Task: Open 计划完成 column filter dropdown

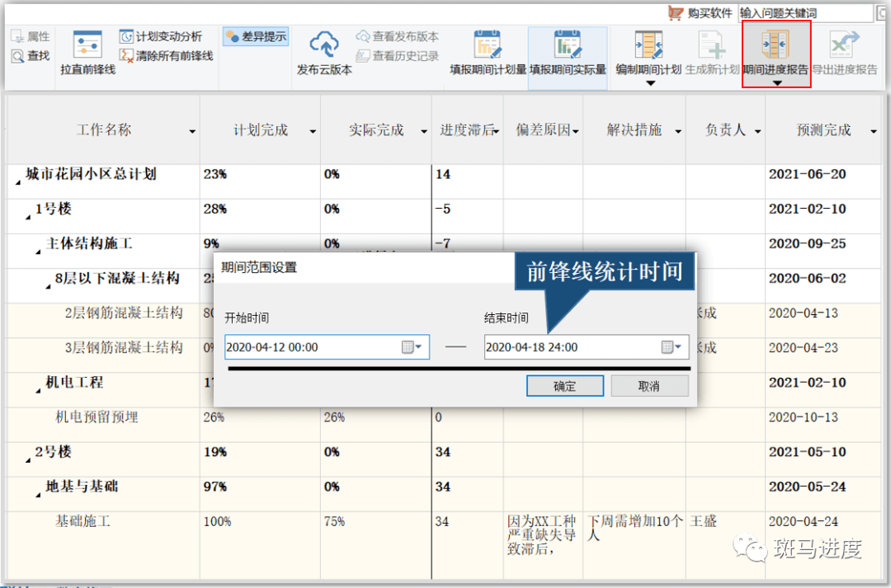Action: pyautogui.click(x=313, y=132)
